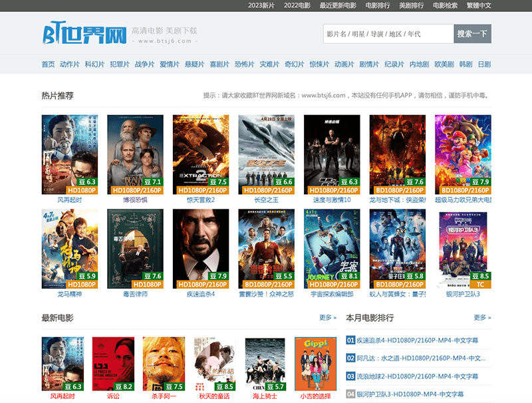Open ranking 01 疾速追杀4-HD1080P/2160P link
The width and height of the screenshot is (532, 403).
418,340
